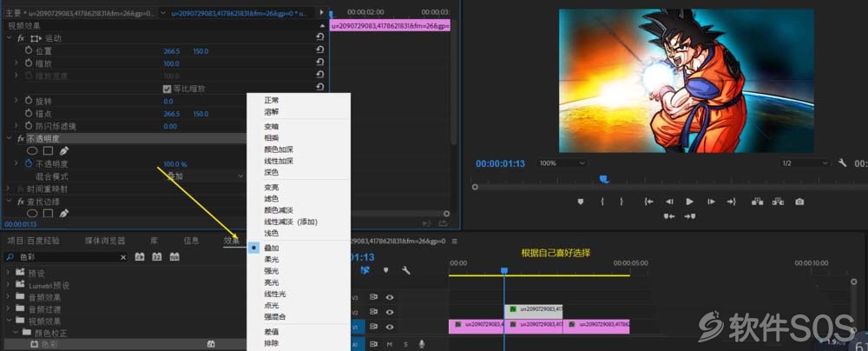The height and width of the screenshot is (351, 868).
Task: Toggle animation stopwatch for 位置
Action: coord(29,50)
